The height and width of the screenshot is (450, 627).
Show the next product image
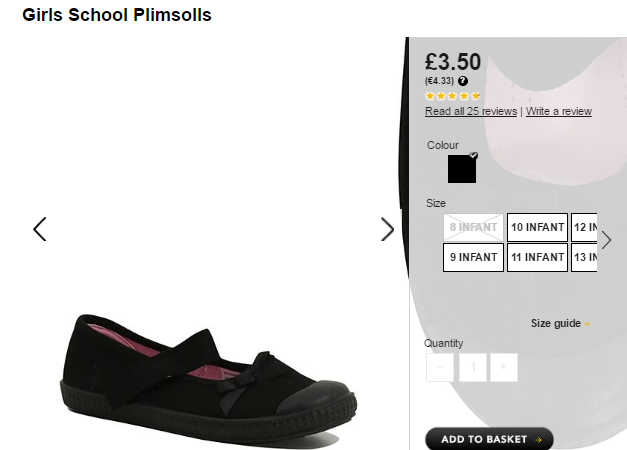387,229
